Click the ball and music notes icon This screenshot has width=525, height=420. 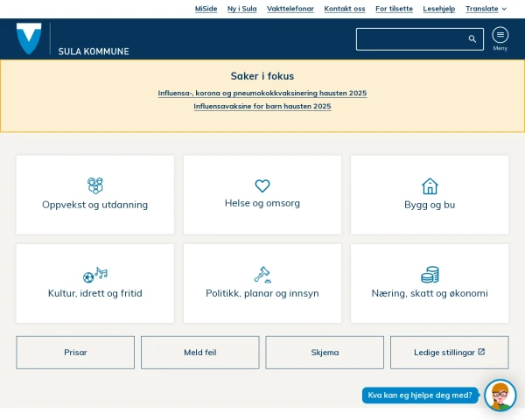point(95,275)
